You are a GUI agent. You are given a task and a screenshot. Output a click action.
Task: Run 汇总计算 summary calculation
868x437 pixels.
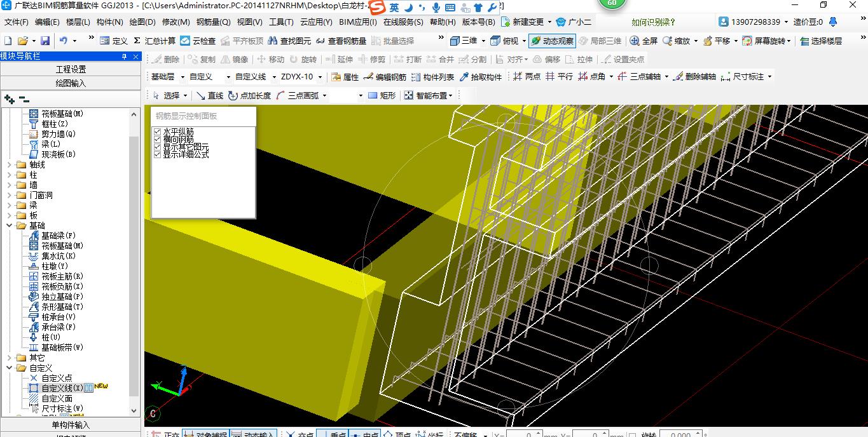155,41
